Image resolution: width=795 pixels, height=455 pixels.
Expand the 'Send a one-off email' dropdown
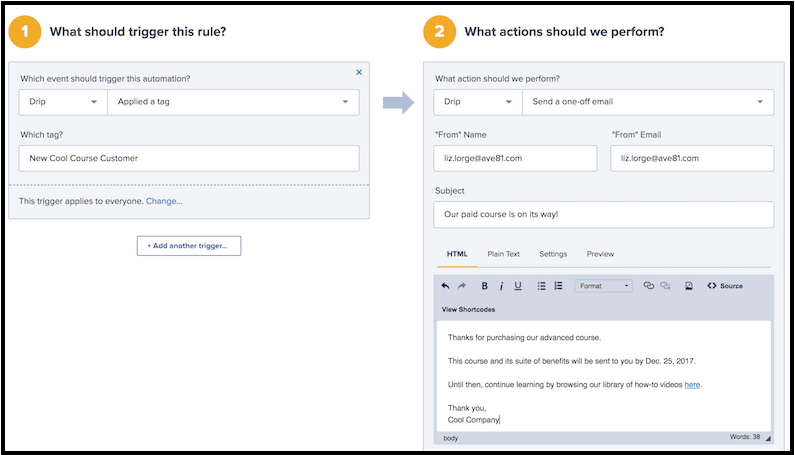click(x=647, y=102)
